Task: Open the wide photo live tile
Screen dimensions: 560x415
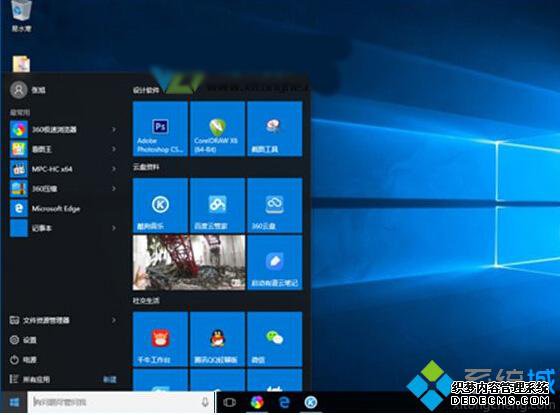Action: (189, 262)
